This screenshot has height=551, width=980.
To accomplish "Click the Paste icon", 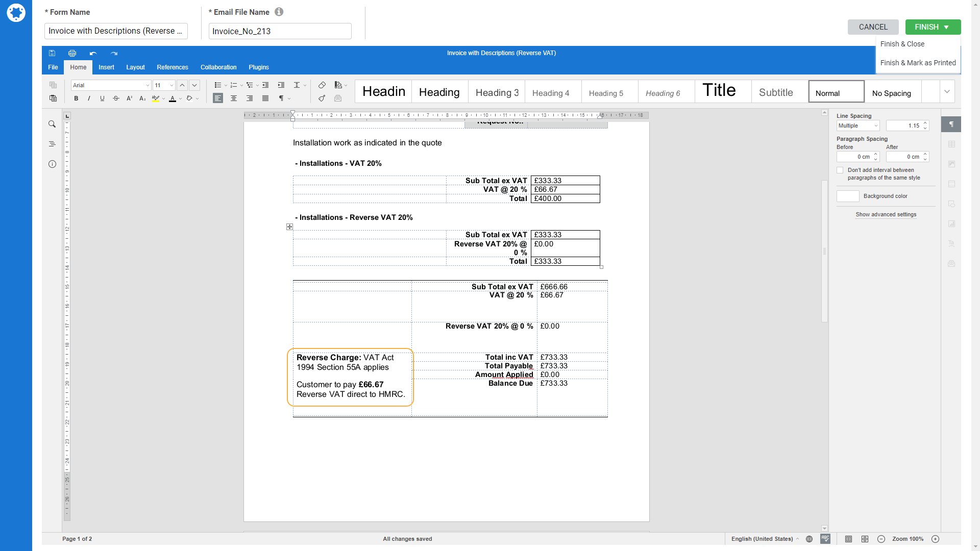I will click(x=53, y=98).
